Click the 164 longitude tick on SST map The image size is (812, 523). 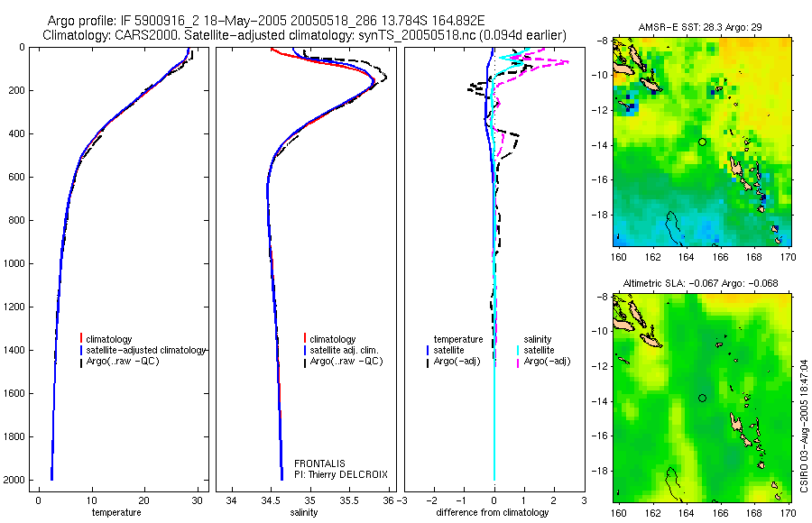pyautogui.click(x=686, y=257)
